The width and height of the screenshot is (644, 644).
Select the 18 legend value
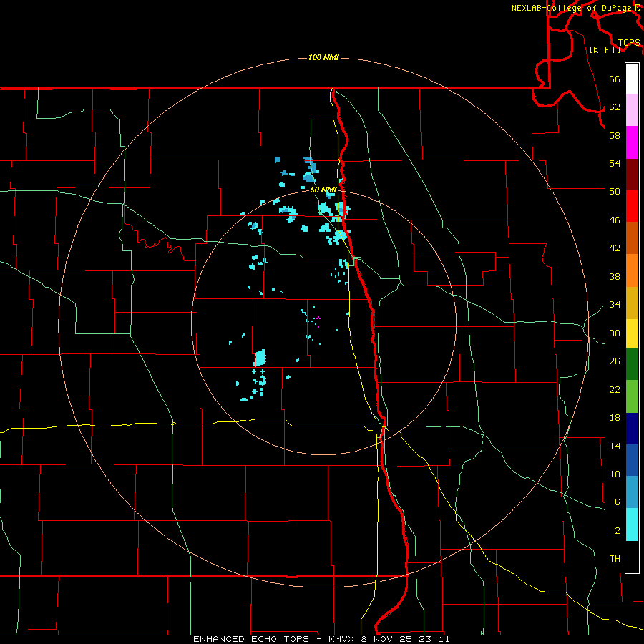click(615, 418)
